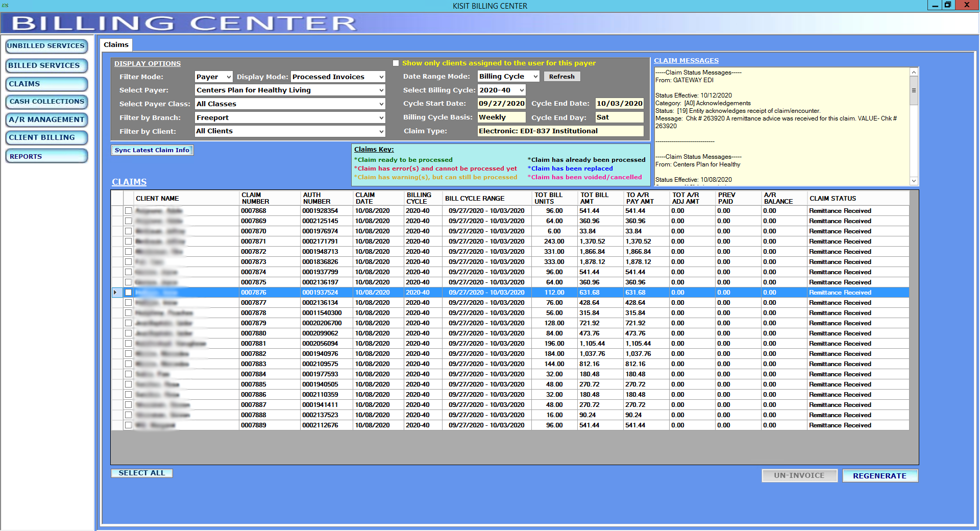Click the A/R Balance column header

(784, 198)
